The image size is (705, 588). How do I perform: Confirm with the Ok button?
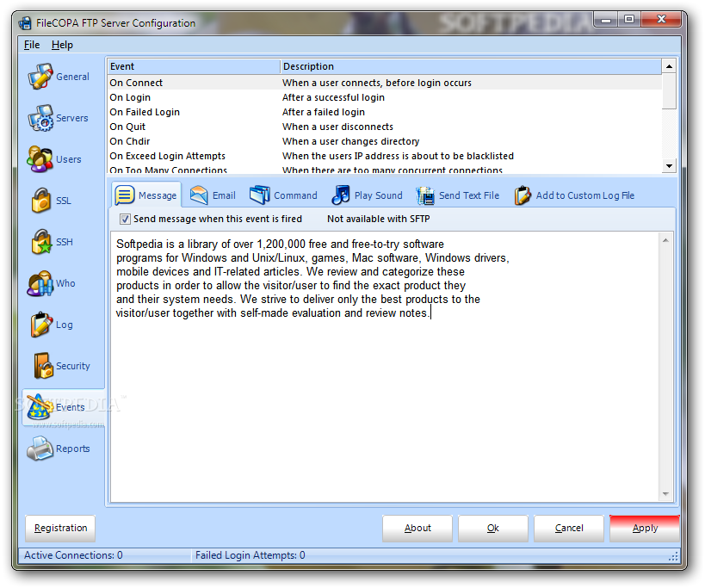point(492,529)
